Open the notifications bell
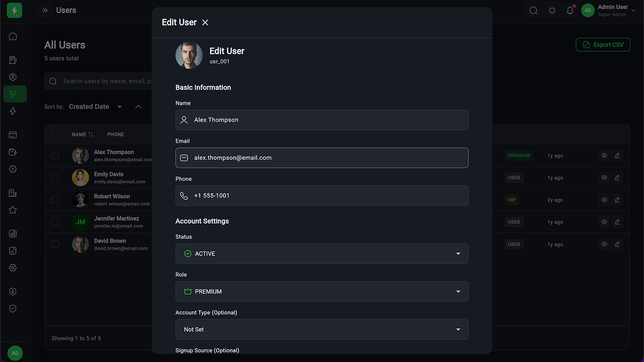Screen dimensions: 644x362 click(x=570, y=11)
